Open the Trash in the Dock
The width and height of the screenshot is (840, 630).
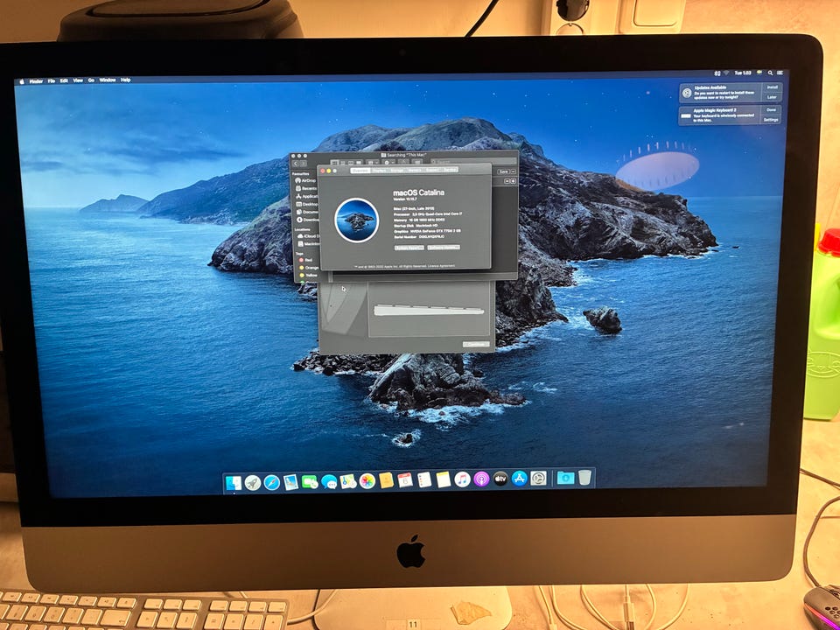coord(584,477)
